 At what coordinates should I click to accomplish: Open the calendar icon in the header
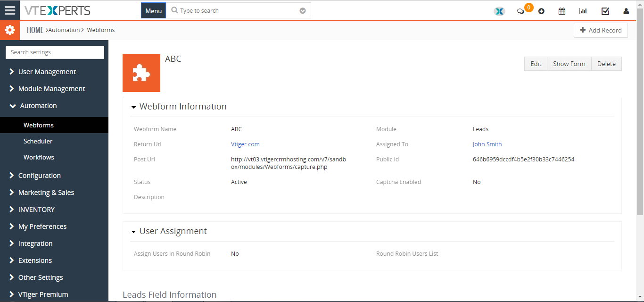(x=562, y=11)
